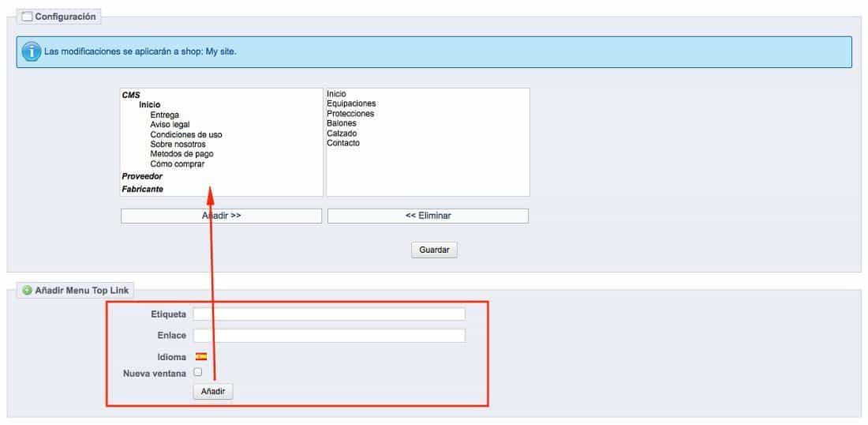Click the Configuración heading text
This screenshot has height=425, width=868.
click(x=65, y=17)
